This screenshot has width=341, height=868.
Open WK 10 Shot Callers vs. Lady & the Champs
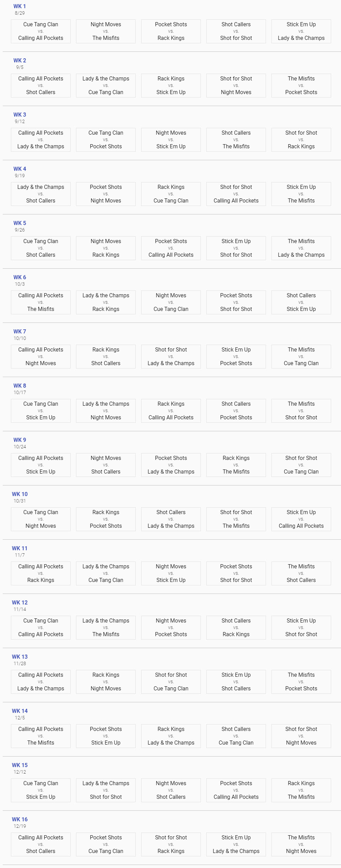171,519
